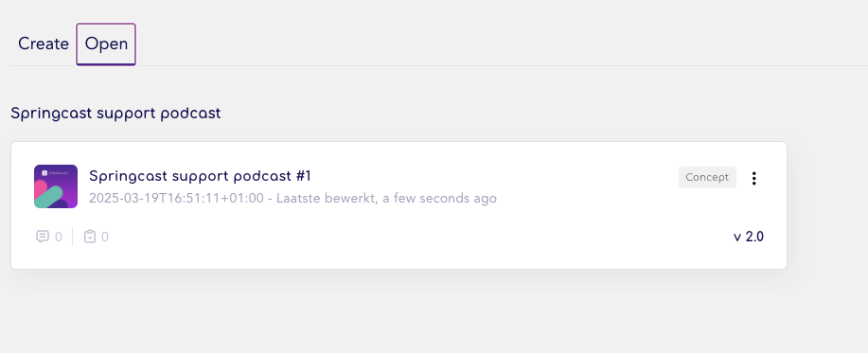Click the '#1' episode number in title
Screen dimensions: 868x353
point(304,176)
